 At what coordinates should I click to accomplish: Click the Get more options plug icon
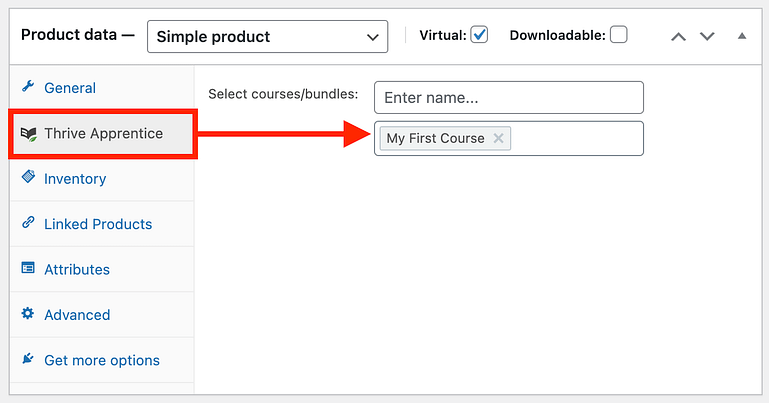click(x=28, y=358)
